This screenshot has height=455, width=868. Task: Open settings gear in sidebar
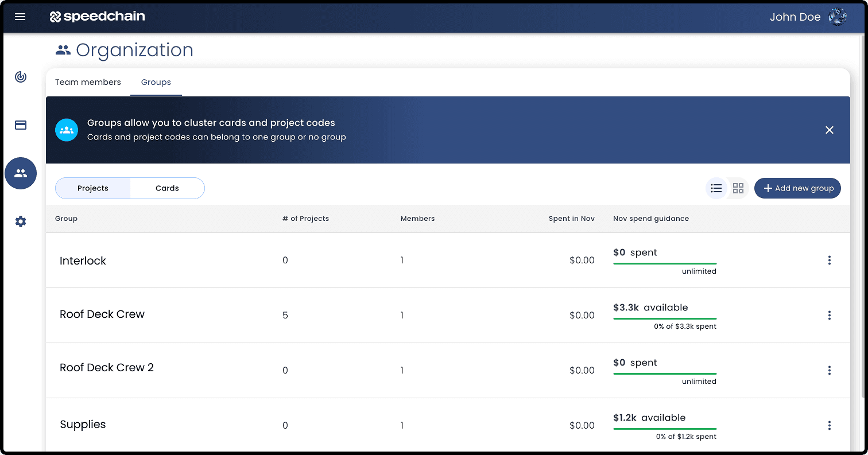pos(21,221)
